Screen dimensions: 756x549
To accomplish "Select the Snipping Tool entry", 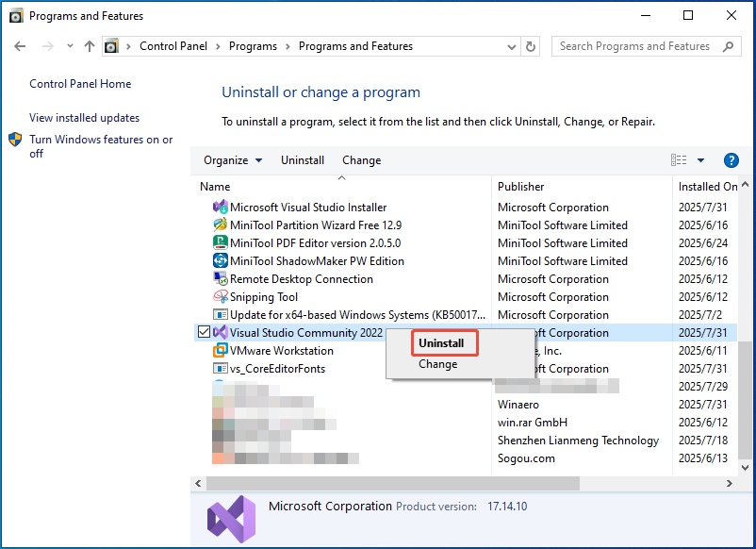I will click(264, 297).
